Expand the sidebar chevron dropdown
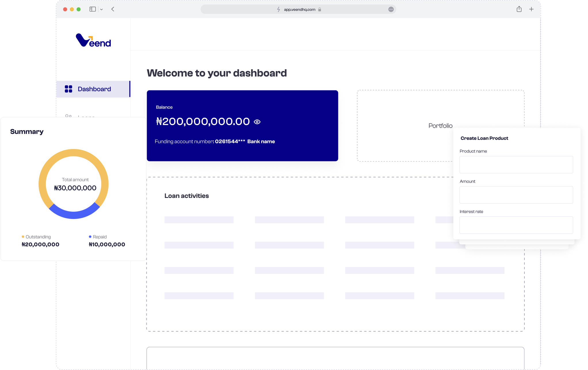Image resolution: width=588 pixels, height=370 pixels. 101,9
